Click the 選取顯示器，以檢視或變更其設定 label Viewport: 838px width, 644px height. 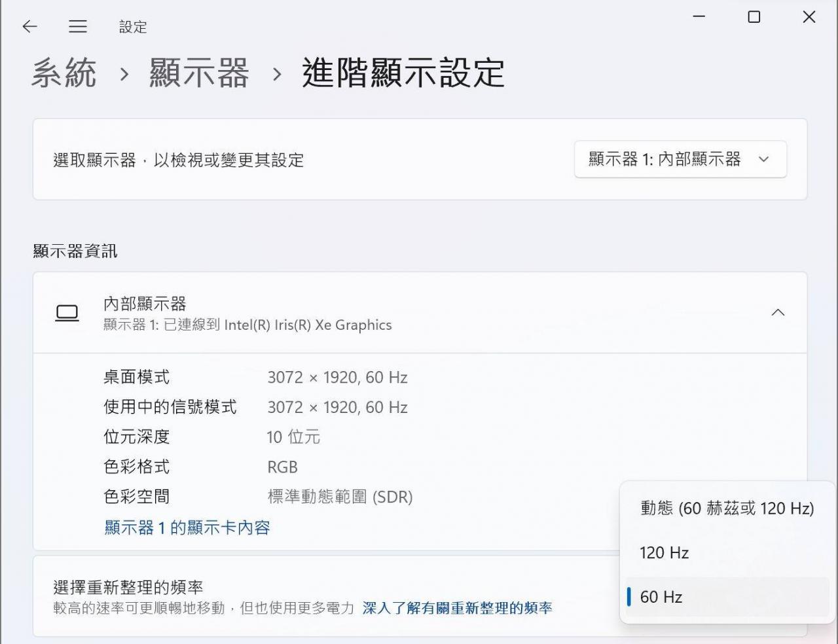[179, 160]
